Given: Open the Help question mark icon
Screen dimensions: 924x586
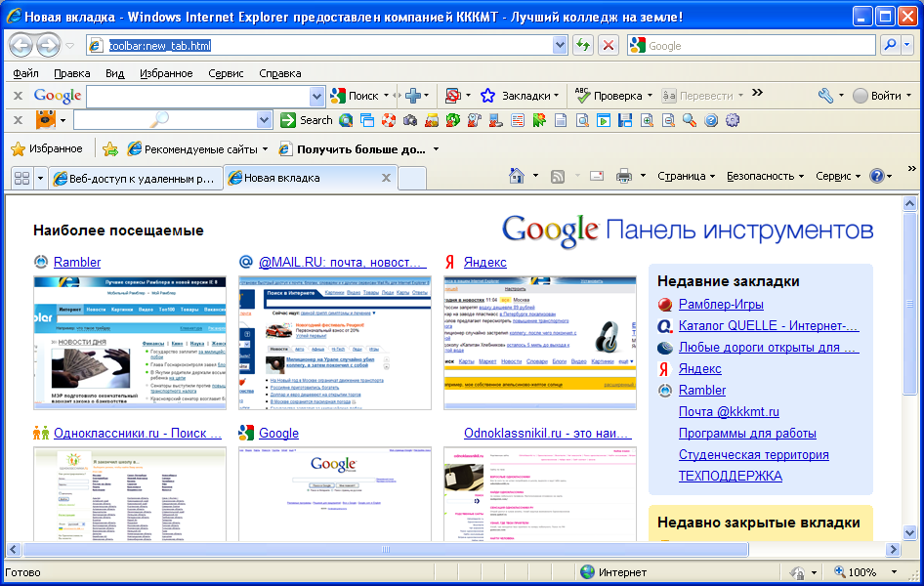Looking at the screenshot, I should [877, 176].
